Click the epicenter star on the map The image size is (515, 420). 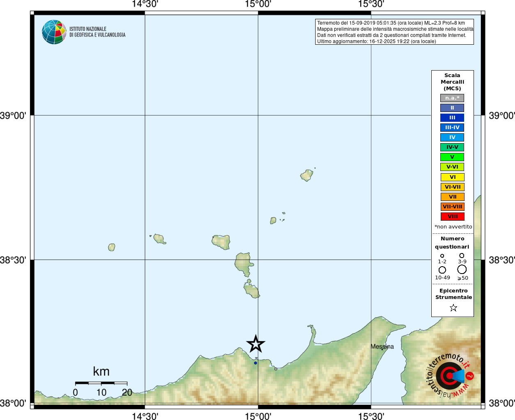click(x=256, y=344)
